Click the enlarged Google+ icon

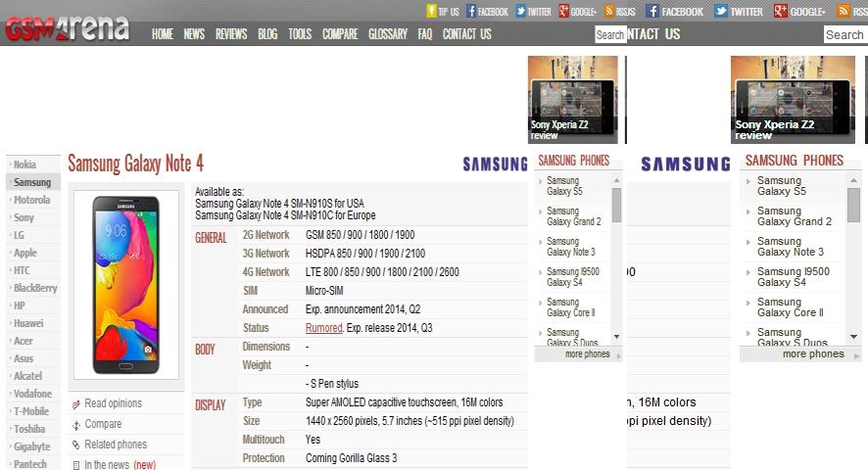click(x=781, y=11)
